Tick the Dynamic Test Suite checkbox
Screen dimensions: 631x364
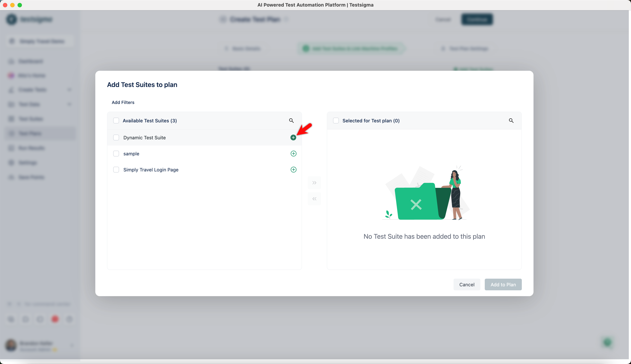click(x=116, y=138)
